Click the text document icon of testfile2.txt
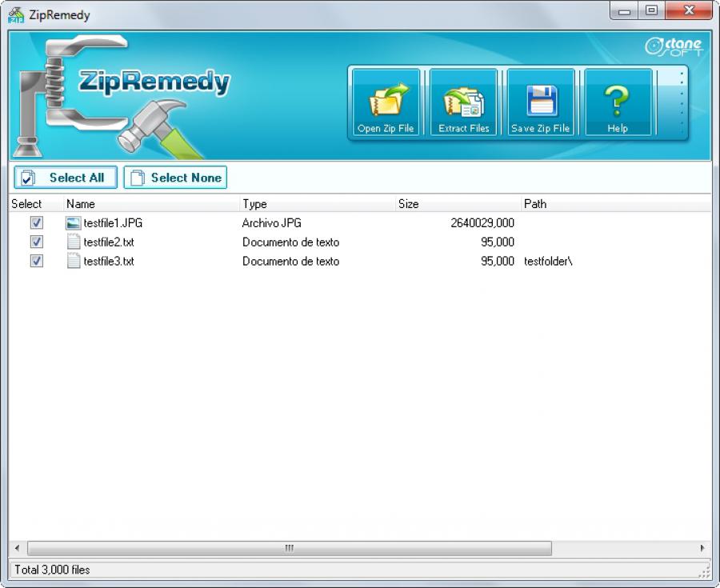 pos(73,242)
